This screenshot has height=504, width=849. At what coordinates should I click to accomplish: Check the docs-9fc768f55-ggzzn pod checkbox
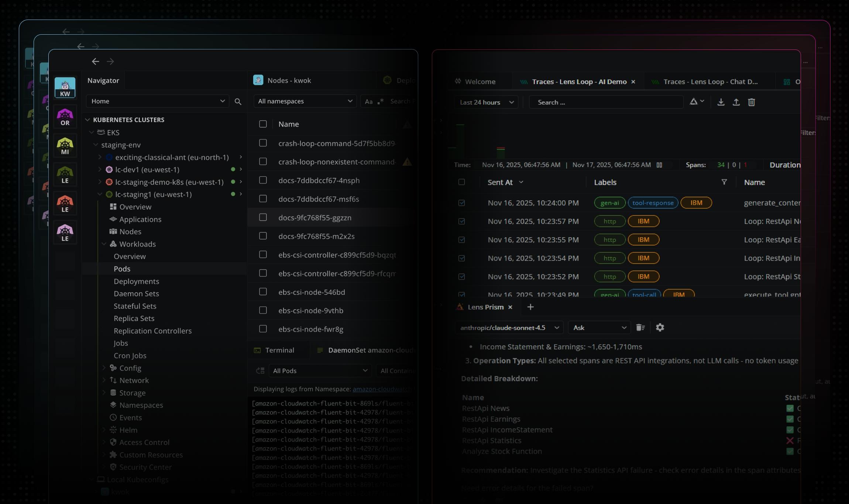[x=263, y=217]
